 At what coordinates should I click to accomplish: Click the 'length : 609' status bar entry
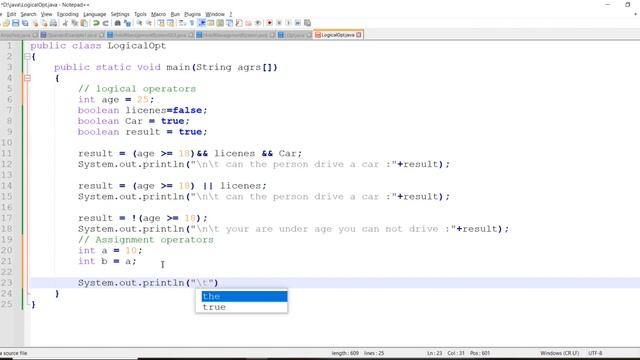345,353
